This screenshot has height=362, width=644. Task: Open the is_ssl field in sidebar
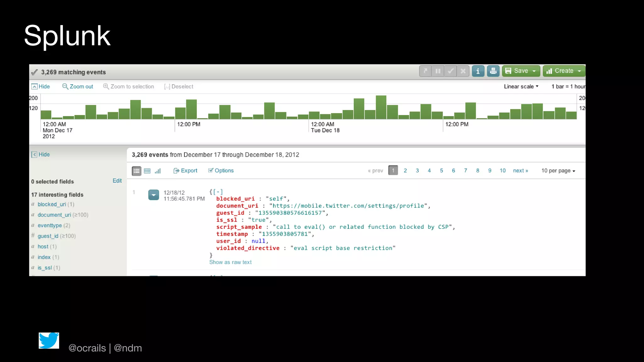pyautogui.click(x=45, y=268)
